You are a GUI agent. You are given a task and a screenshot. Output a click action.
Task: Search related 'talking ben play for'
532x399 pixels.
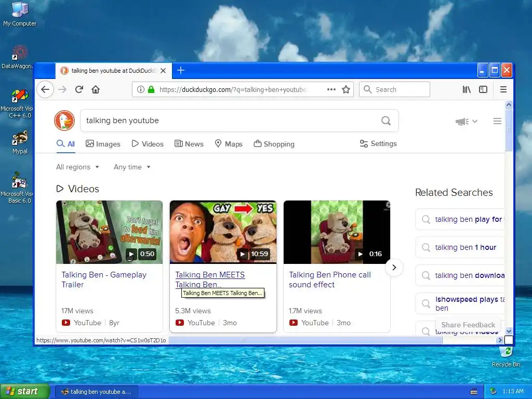coord(460,219)
